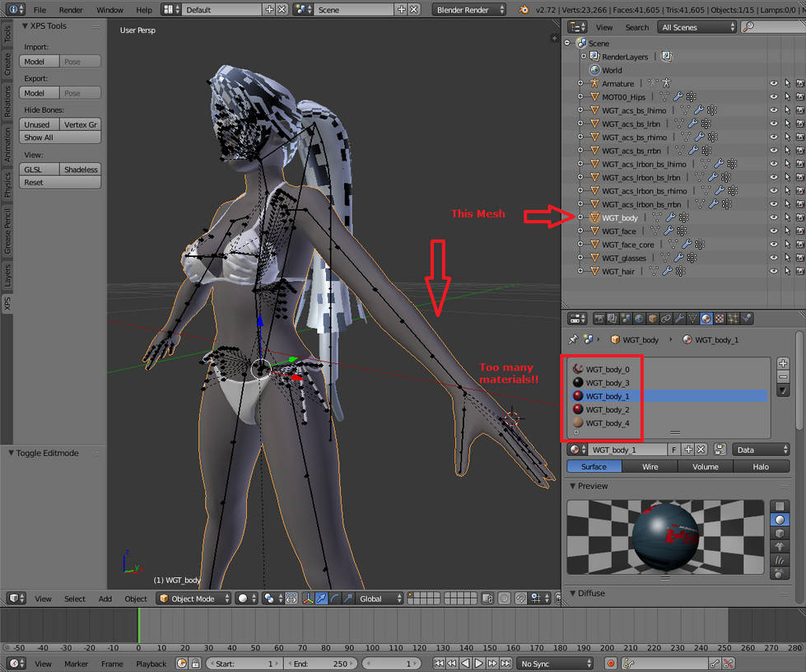806x672 pixels.
Task: Select sphere preview shape icon
Action: tap(780, 520)
